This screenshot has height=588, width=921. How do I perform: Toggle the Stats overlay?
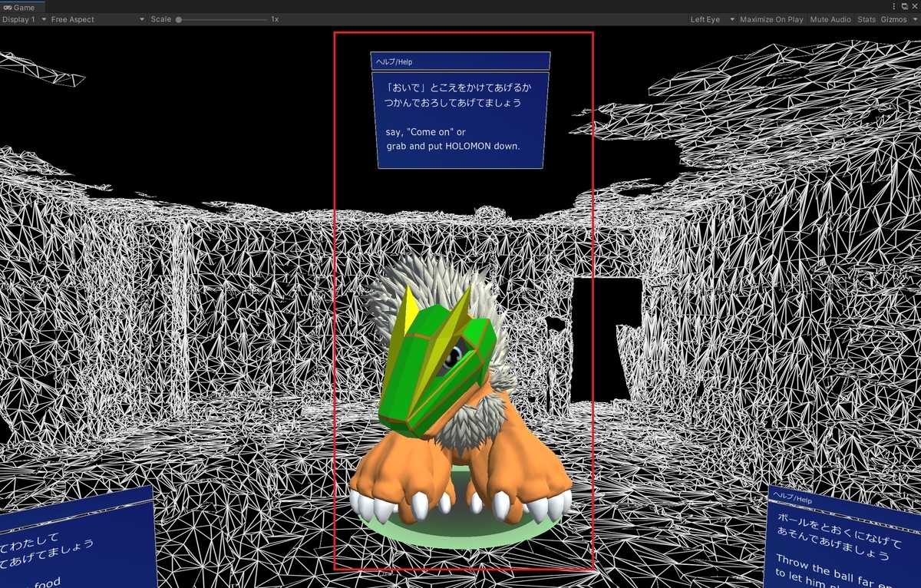(x=867, y=19)
